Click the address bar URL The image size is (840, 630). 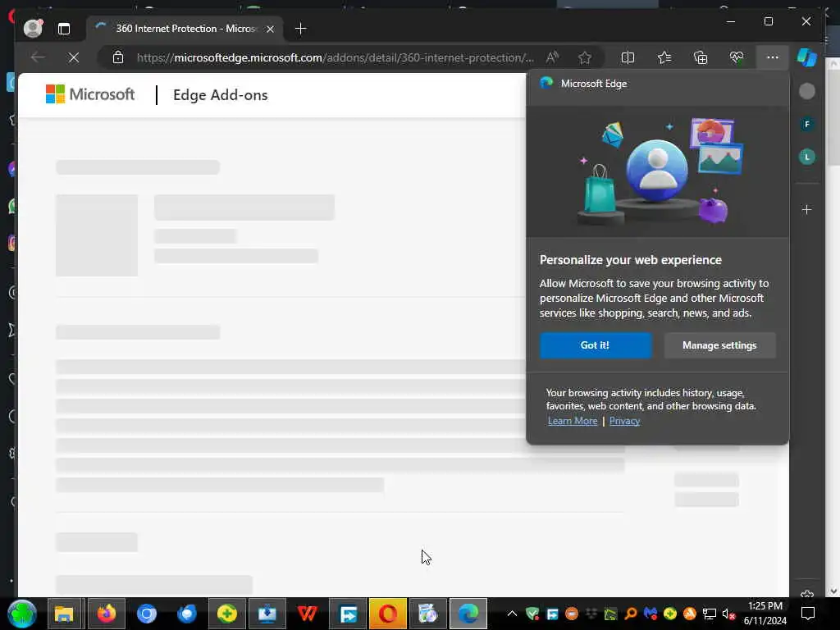pyautogui.click(x=336, y=57)
